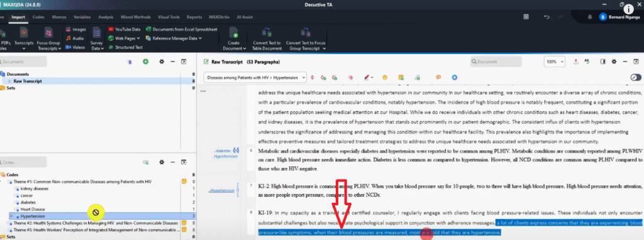Undock the Codes panel window
Image resolution: width=644 pixels, height=240 pixels.
click(184, 162)
